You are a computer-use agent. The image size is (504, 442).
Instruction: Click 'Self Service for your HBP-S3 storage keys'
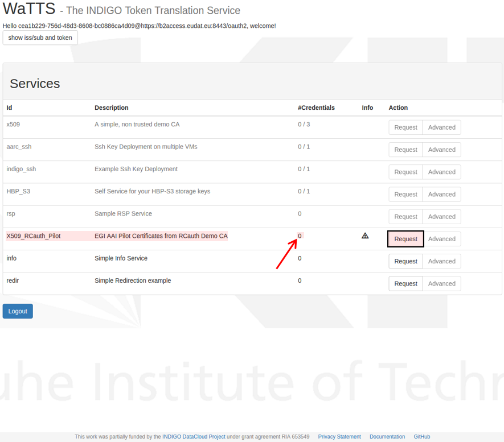(153, 191)
